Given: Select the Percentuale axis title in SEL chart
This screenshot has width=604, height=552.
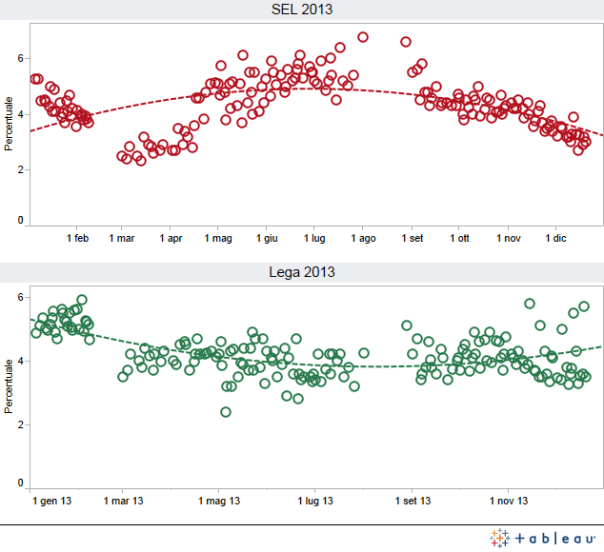Looking at the screenshot, I should [x=9, y=125].
